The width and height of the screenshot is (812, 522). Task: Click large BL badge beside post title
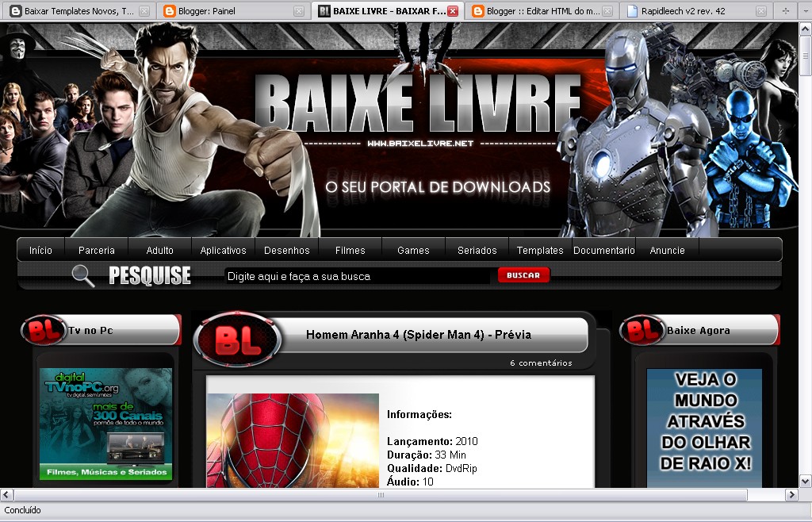(x=238, y=340)
